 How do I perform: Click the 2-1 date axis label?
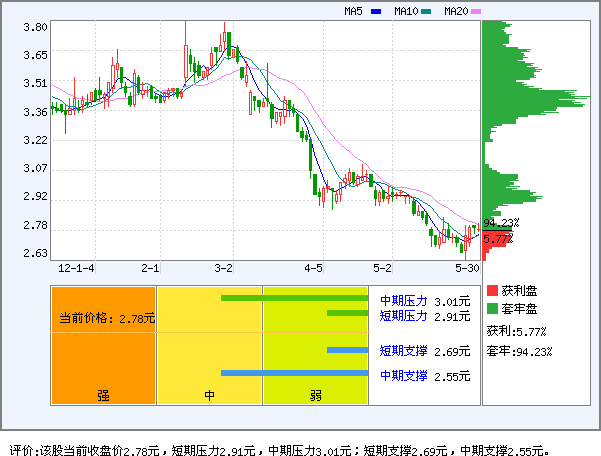point(150,268)
